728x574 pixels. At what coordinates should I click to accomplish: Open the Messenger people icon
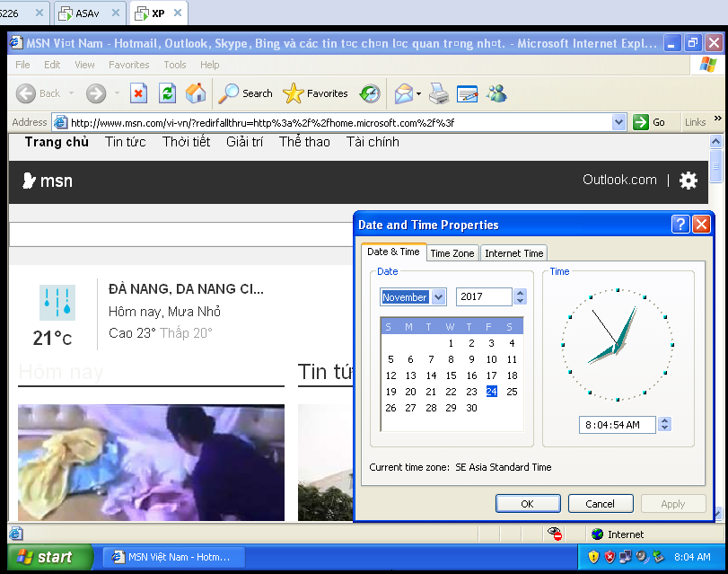tap(496, 93)
